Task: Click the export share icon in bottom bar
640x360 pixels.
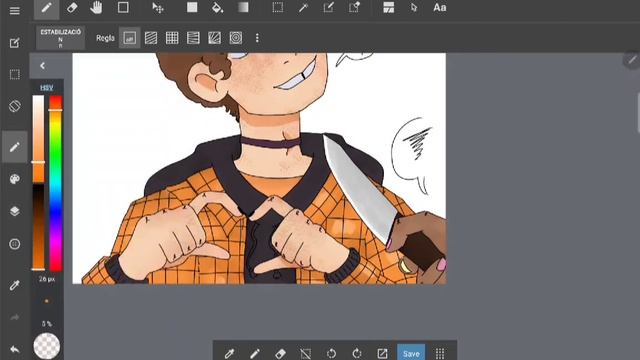Action: pos(382,353)
